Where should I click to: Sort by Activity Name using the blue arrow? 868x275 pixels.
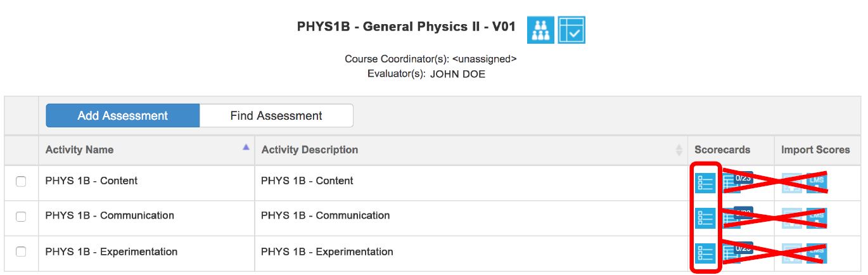[246, 147]
